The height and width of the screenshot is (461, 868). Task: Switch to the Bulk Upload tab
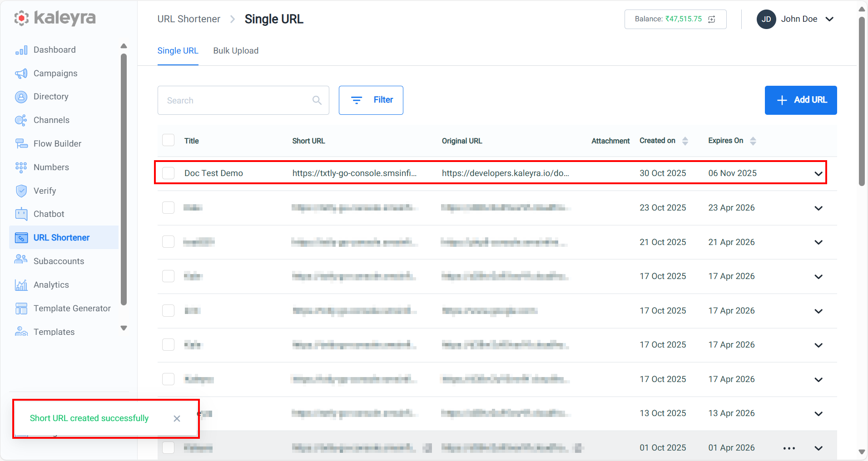point(236,51)
